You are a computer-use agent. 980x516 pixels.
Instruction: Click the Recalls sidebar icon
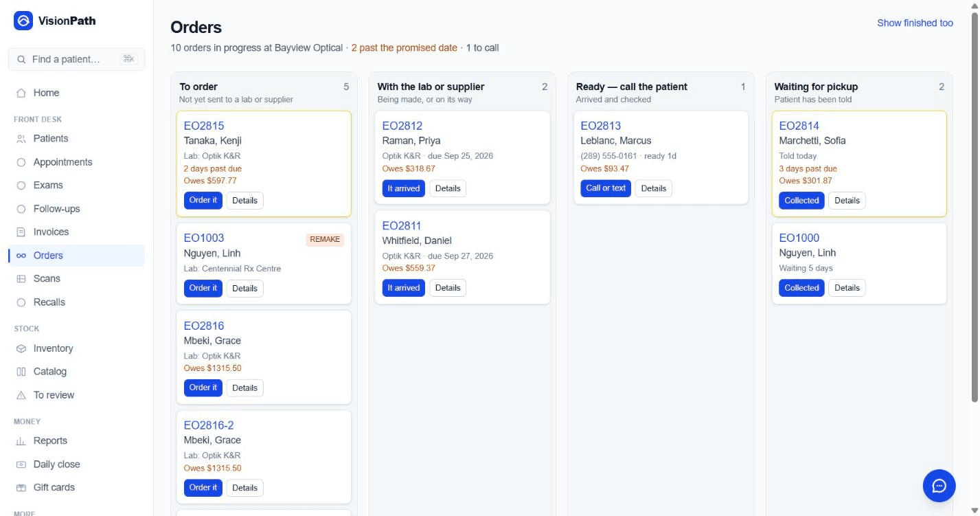coord(21,302)
